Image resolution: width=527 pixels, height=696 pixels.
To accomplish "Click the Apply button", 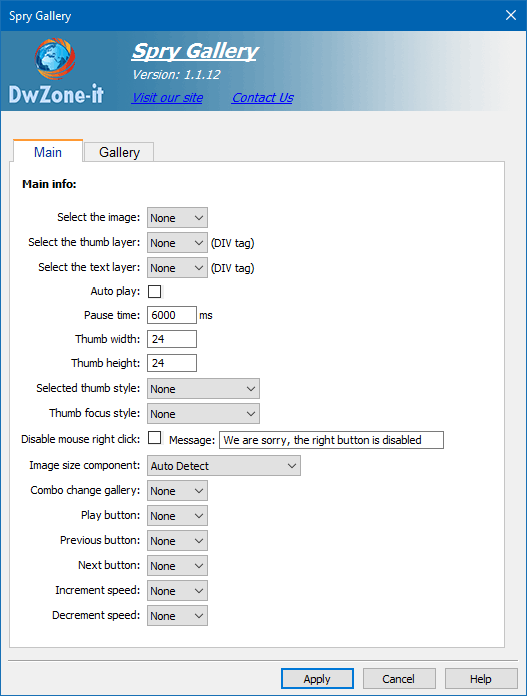I will (x=317, y=679).
